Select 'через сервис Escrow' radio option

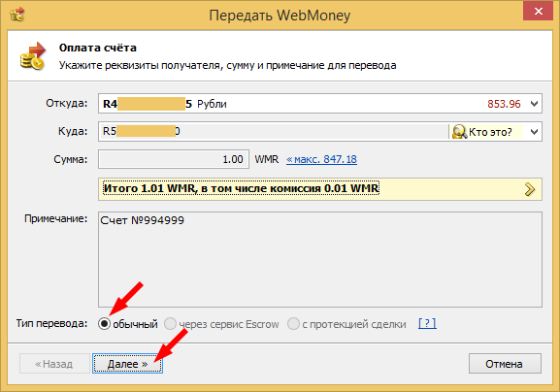(170, 324)
